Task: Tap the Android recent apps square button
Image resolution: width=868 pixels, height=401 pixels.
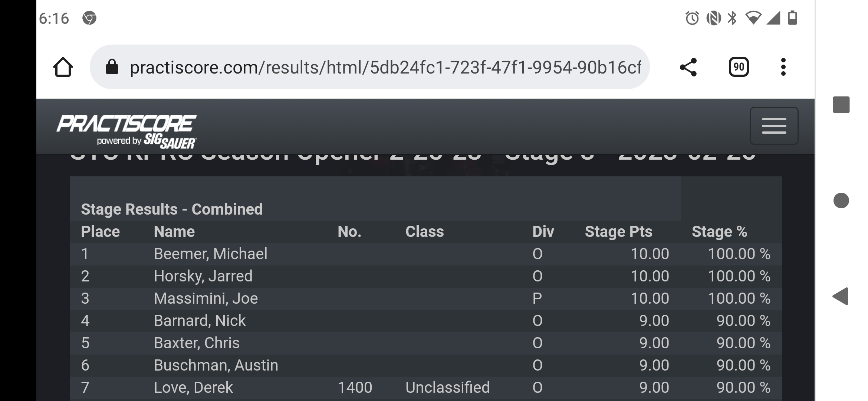Action: [841, 104]
